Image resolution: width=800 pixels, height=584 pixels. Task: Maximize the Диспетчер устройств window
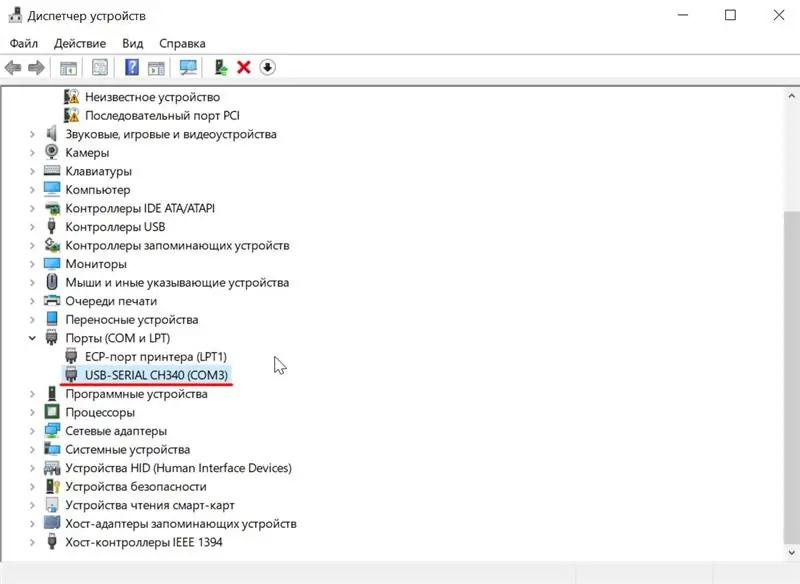pyautogui.click(x=730, y=15)
